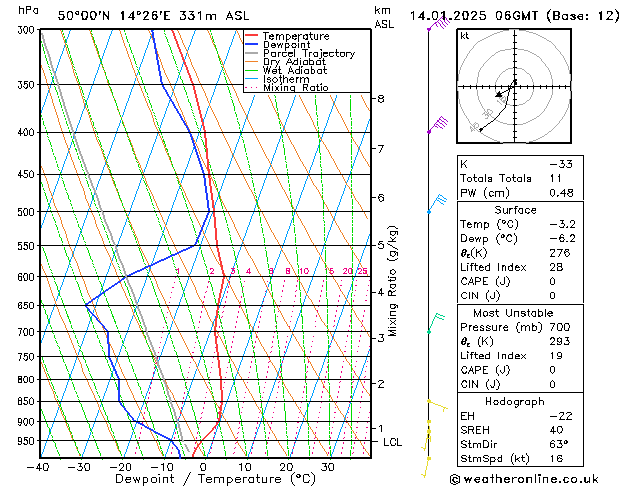This screenshot has width=629, height=486.
Task: Click the location title 50°00'N 14°26'E 331m ASL
Action: click(153, 16)
